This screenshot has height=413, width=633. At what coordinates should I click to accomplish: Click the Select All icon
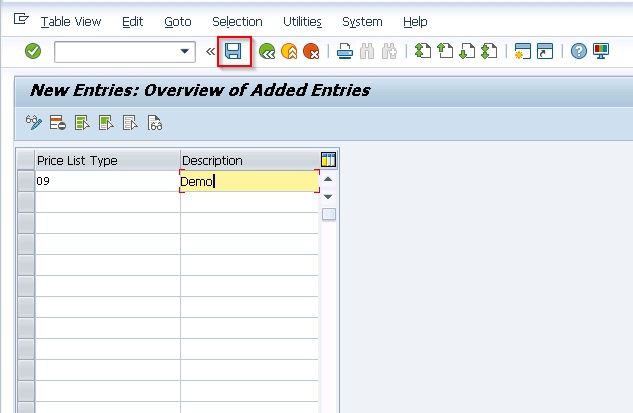tap(82, 123)
